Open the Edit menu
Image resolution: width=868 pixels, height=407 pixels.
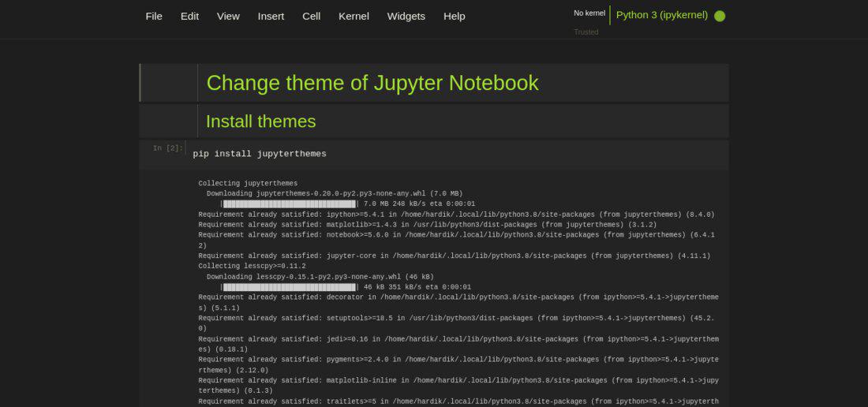pos(189,16)
